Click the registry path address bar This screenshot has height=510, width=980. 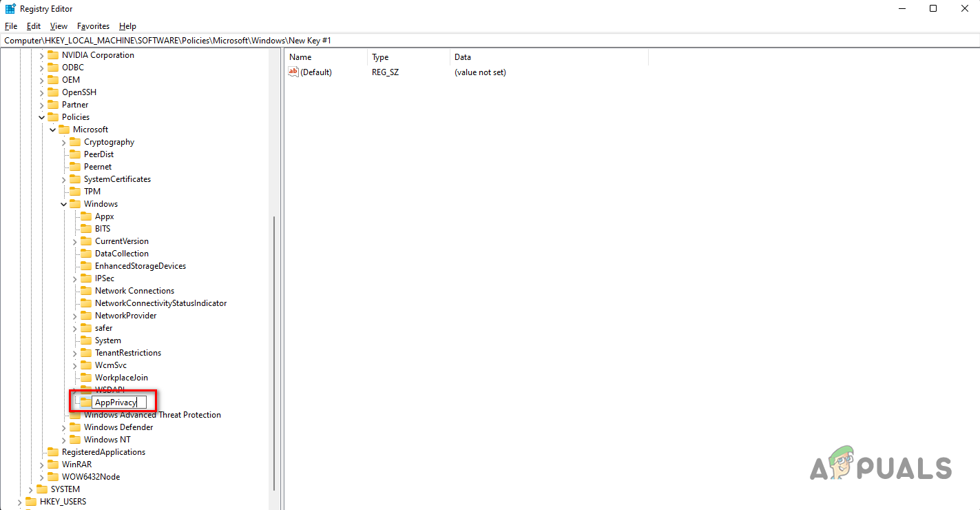490,41
